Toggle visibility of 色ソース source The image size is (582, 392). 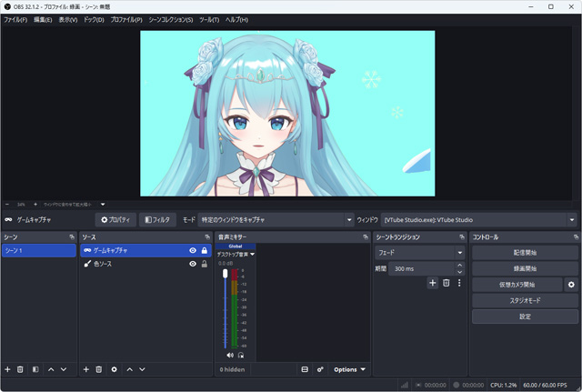coord(193,264)
